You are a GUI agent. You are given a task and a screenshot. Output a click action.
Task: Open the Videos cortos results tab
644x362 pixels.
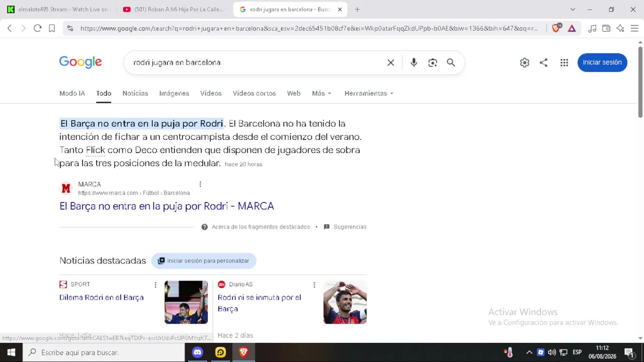(254, 94)
